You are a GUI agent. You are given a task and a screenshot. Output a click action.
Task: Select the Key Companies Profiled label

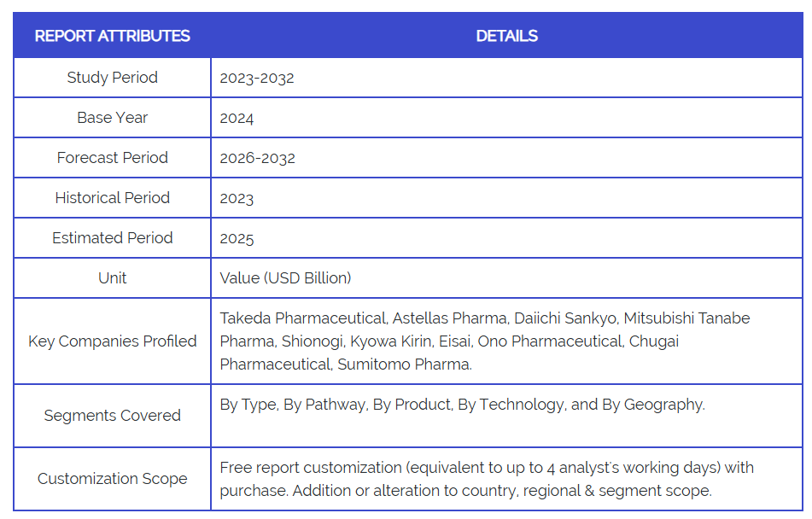point(112,341)
